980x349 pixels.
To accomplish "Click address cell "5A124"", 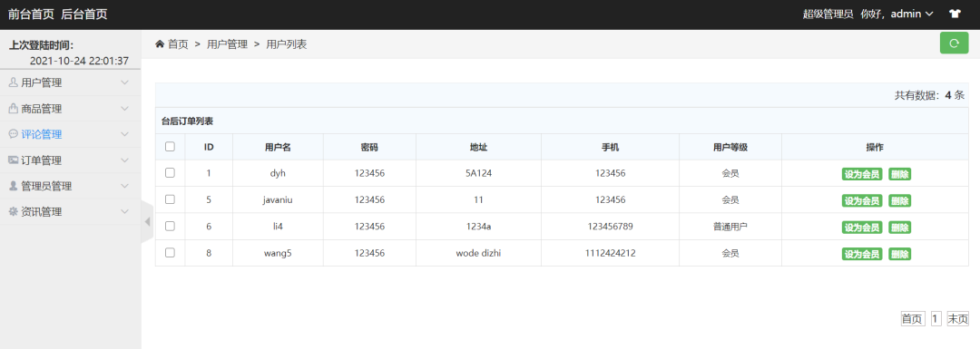I will click(479, 173).
